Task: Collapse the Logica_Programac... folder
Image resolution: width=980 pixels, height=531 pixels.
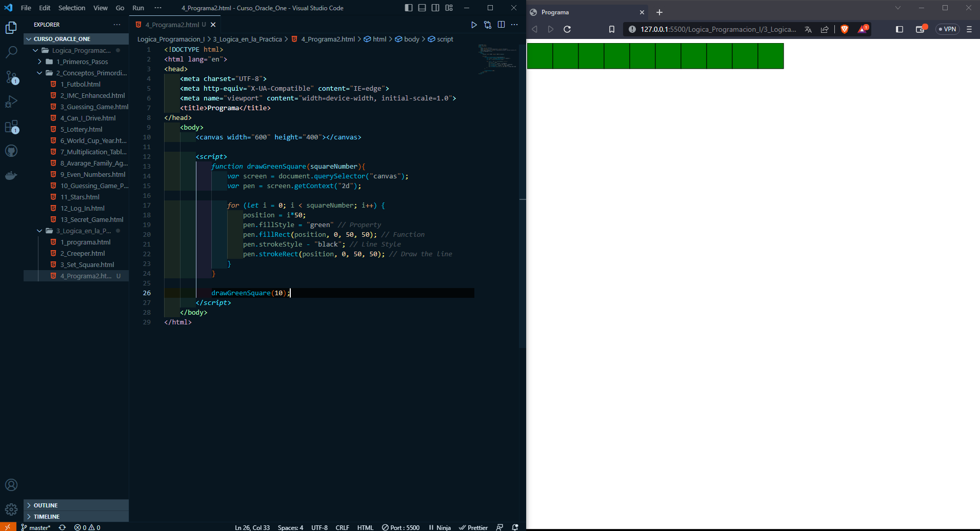Action: [76, 50]
